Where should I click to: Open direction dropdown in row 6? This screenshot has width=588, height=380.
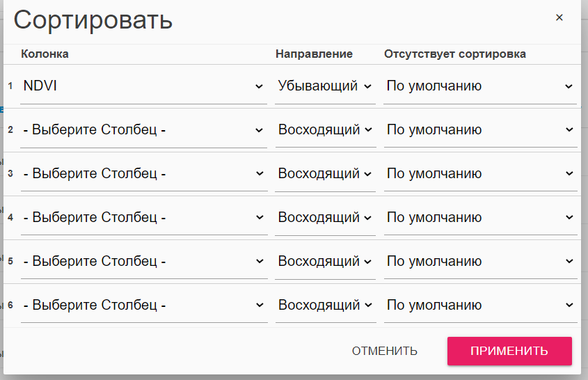pyautogui.click(x=325, y=306)
